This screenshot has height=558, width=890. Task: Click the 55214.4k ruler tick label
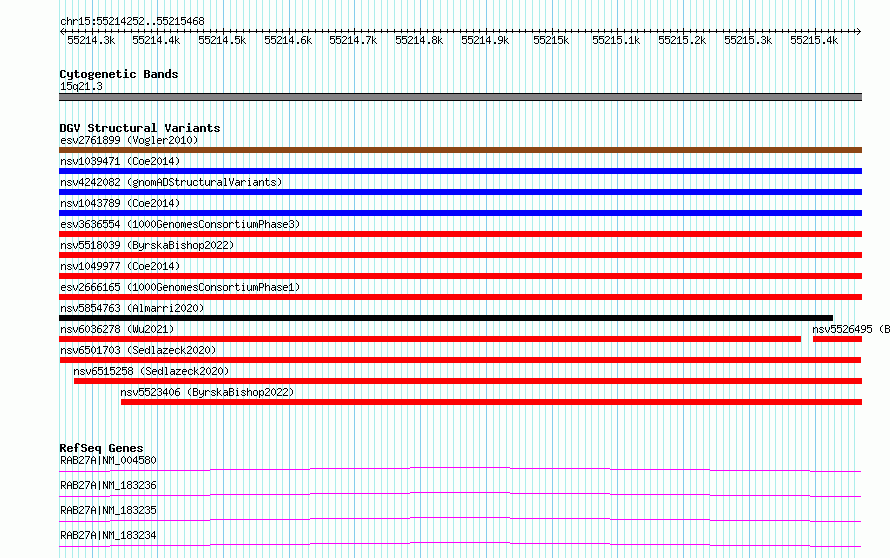pos(156,40)
